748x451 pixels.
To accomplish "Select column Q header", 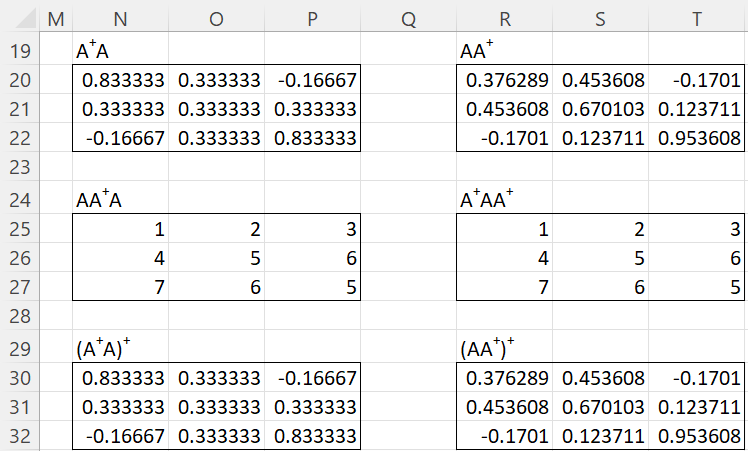I will [408, 19].
